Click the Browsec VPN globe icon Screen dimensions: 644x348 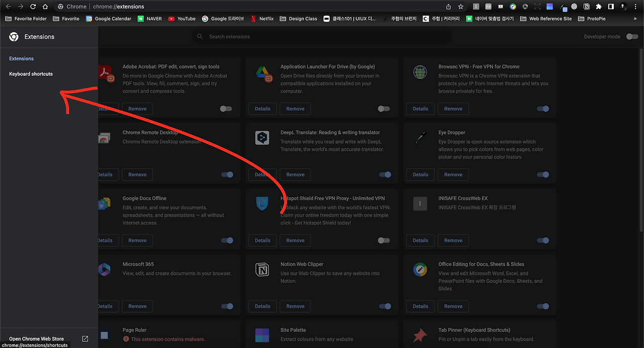pyautogui.click(x=420, y=72)
